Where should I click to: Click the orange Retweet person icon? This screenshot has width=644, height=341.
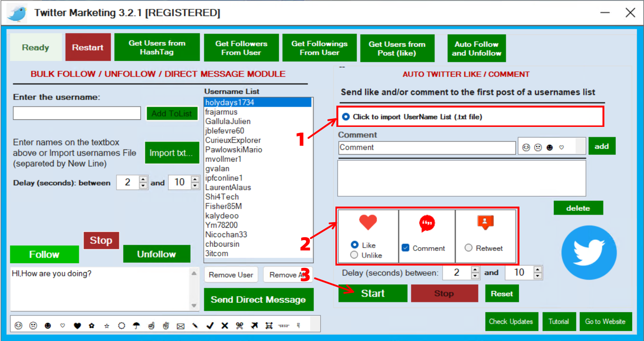coord(485,223)
